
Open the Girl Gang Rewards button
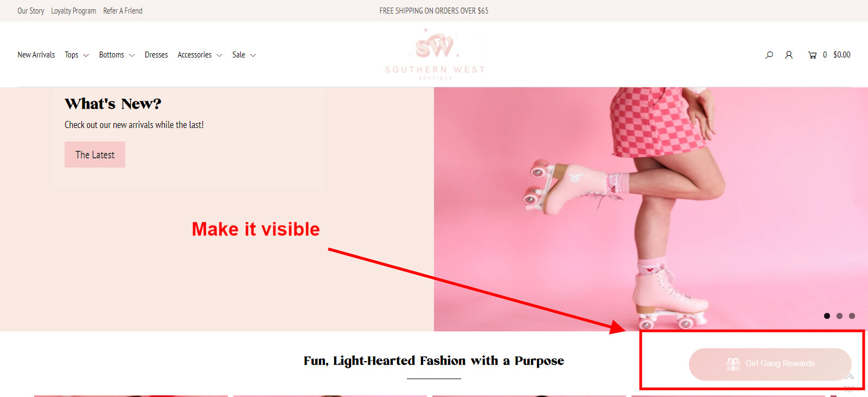click(770, 364)
